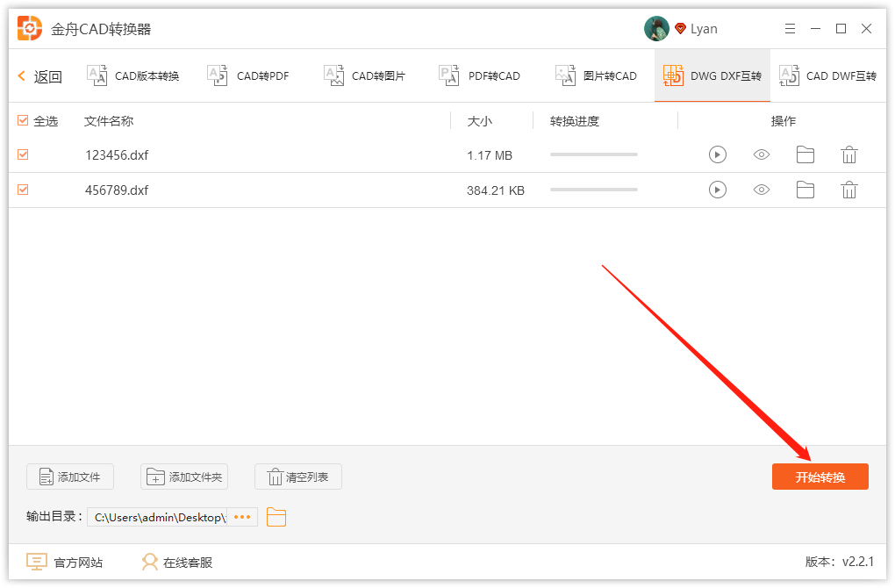The width and height of the screenshot is (895, 588).
Task: Browse output path with three-dots button
Action: click(242, 517)
